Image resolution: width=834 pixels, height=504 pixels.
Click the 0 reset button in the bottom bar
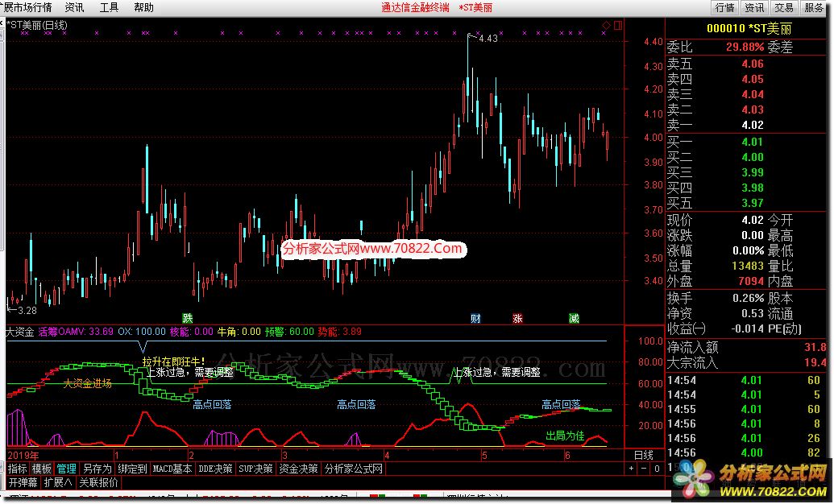pos(657,469)
